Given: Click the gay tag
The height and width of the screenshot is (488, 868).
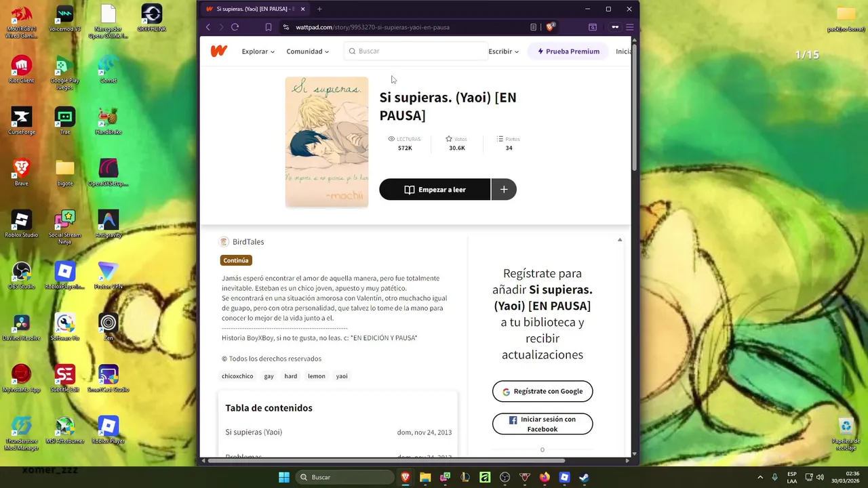Looking at the screenshot, I should [269, 376].
